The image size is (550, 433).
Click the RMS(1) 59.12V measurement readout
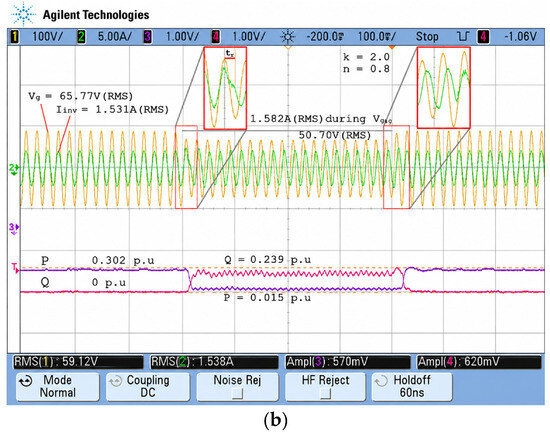[79, 362]
